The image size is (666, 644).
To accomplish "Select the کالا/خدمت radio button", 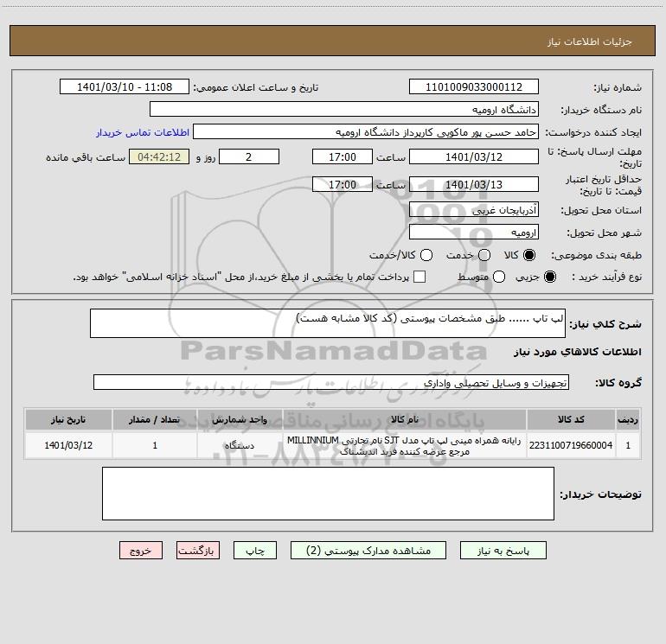I will pyautogui.click(x=426, y=255).
